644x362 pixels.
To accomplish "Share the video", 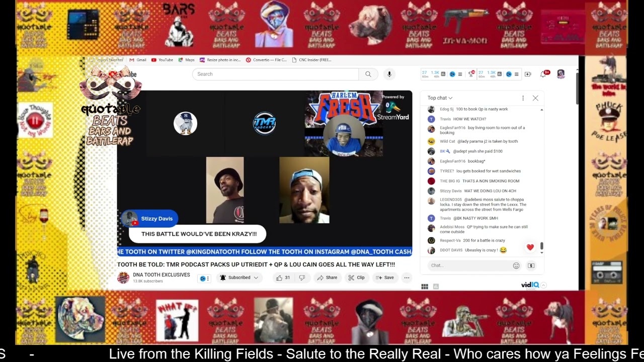I will coord(327,278).
